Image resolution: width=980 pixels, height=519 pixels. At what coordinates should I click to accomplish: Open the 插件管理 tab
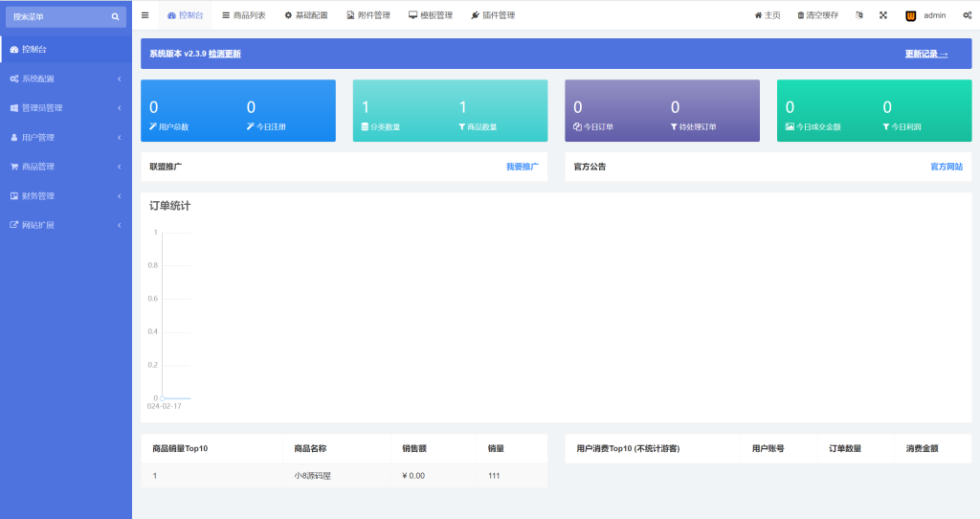(493, 15)
